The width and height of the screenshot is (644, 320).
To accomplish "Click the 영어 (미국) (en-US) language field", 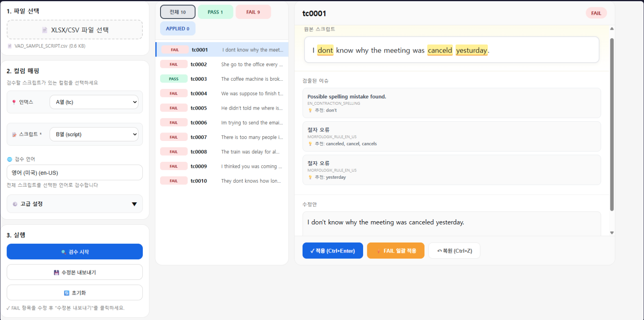I will [75, 173].
